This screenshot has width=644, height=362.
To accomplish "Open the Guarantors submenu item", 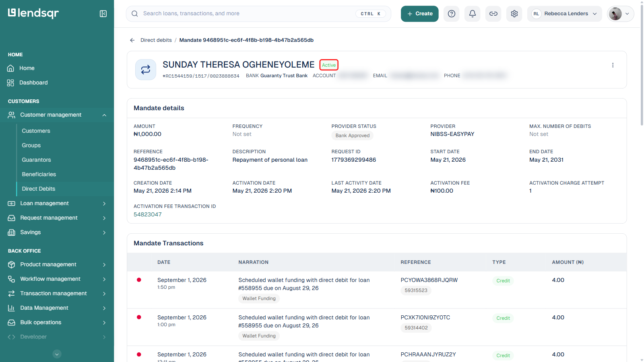I will click(37, 160).
